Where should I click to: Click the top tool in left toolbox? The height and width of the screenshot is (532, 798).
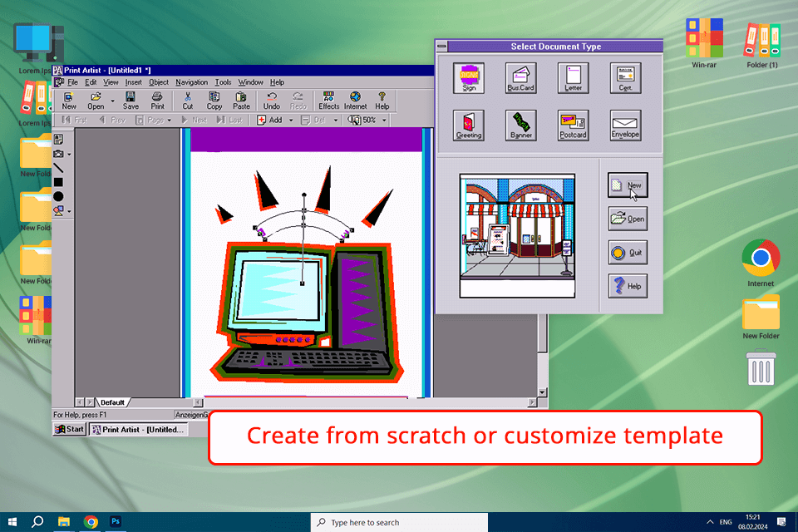tap(58, 140)
